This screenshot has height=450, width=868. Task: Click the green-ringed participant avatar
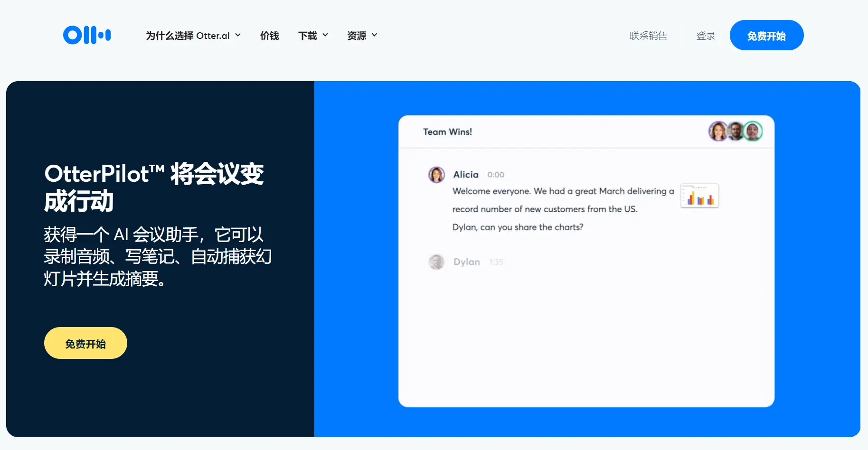pos(753,131)
